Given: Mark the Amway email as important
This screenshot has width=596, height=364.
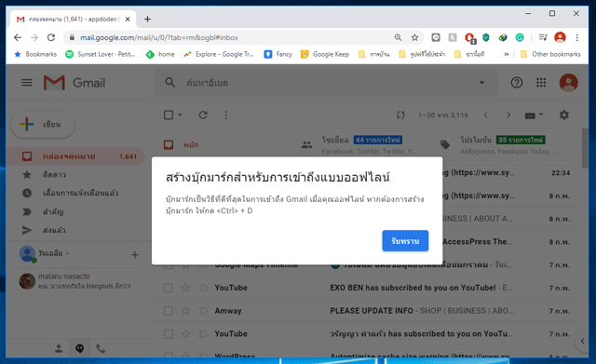Looking at the screenshot, I should point(203,311).
